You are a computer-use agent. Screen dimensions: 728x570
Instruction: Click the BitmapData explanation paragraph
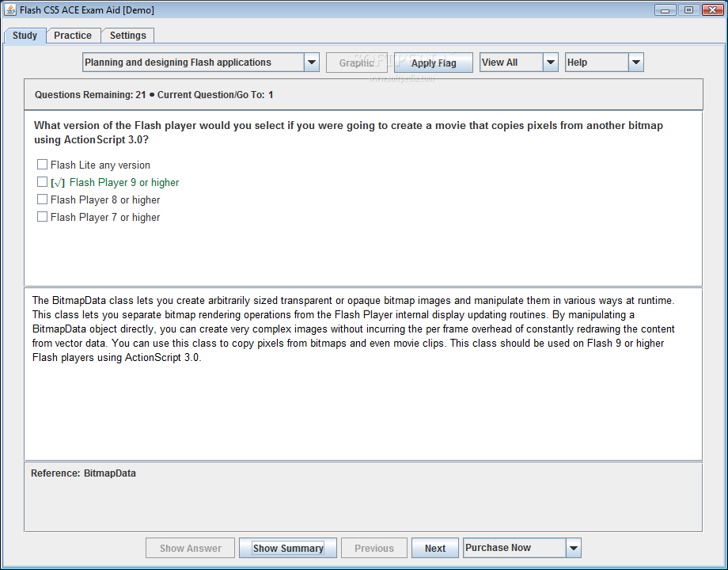click(x=354, y=329)
